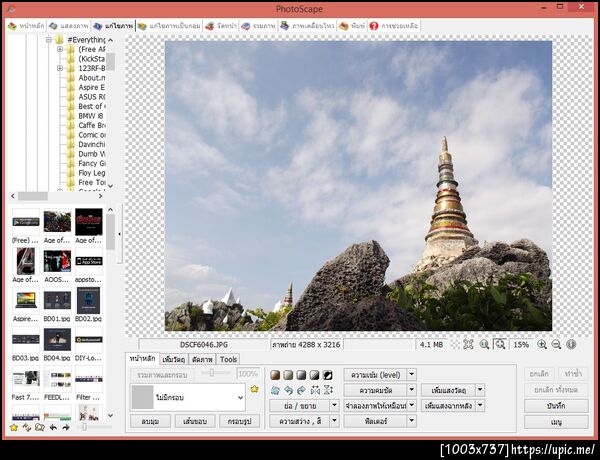The width and height of the screenshot is (600, 460).
Task: Switch to the หน้าหลัก main tab at top
Action: point(26,26)
